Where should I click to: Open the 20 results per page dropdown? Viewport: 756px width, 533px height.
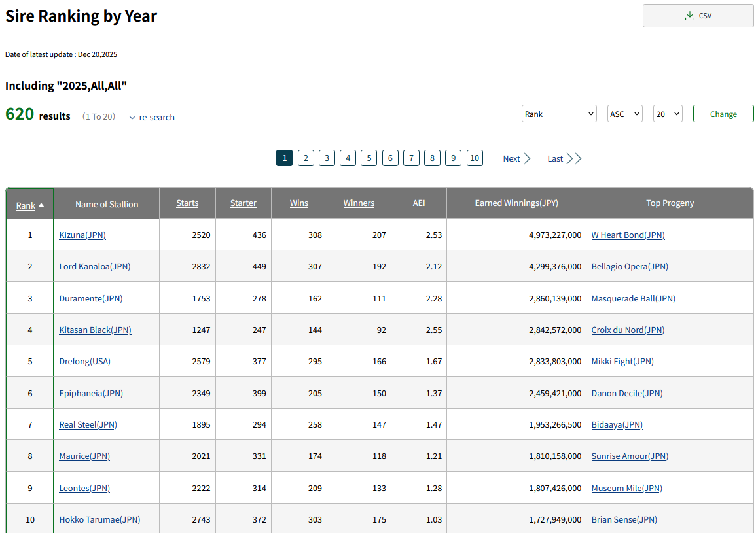pyautogui.click(x=667, y=114)
